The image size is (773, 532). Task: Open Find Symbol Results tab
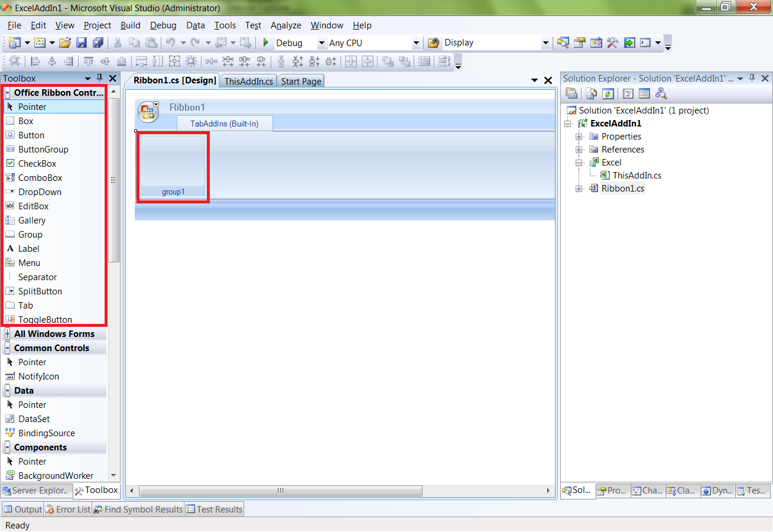click(138, 510)
